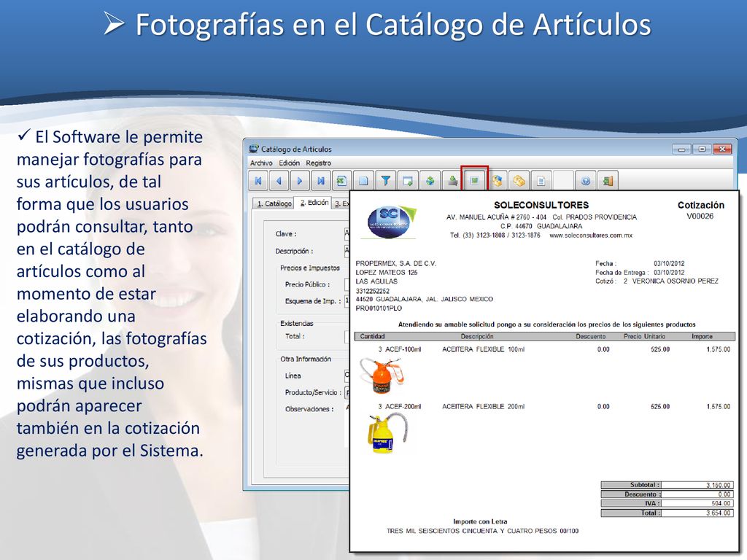Click the yellow oil can photo
This screenshot has height=560, width=747.
[x=387, y=433]
